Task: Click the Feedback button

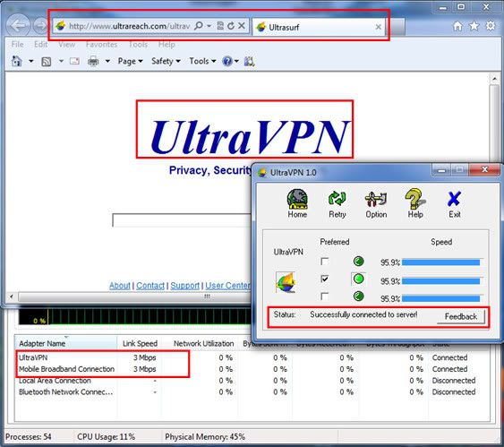Action: click(x=461, y=316)
